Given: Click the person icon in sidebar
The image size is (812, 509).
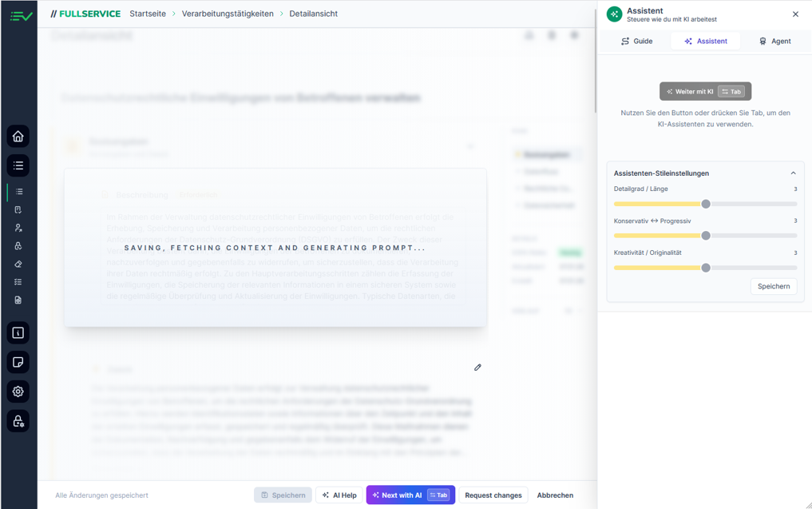Looking at the screenshot, I should pos(18,228).
